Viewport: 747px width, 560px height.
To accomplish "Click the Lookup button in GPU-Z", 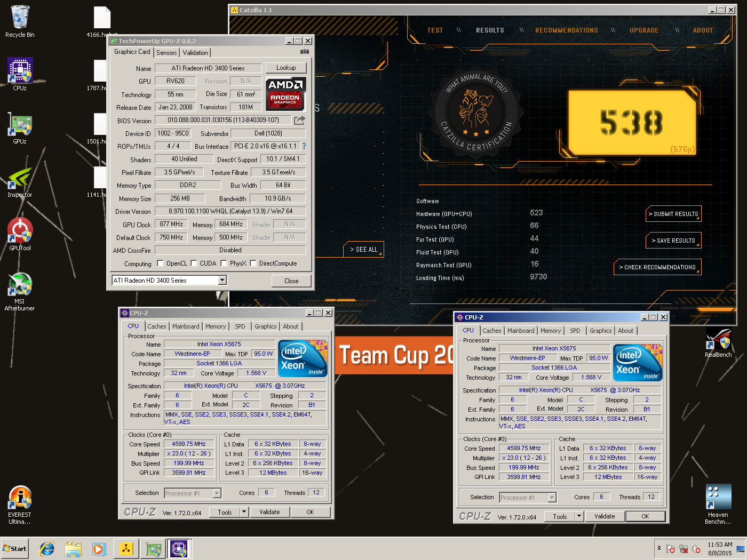I will 286,68.
